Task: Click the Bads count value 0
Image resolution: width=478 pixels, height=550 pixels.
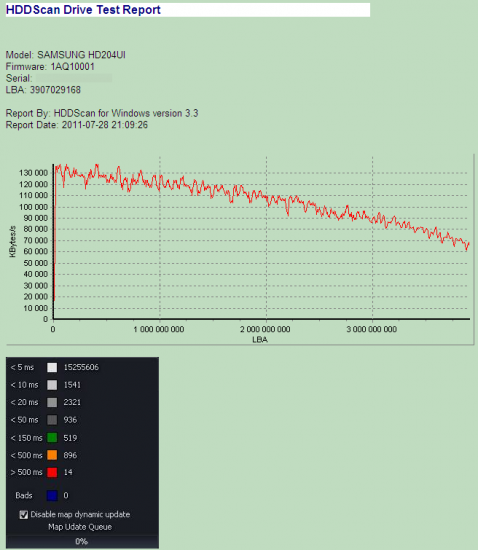Action: pyautogui.click(x=66, y=496)
